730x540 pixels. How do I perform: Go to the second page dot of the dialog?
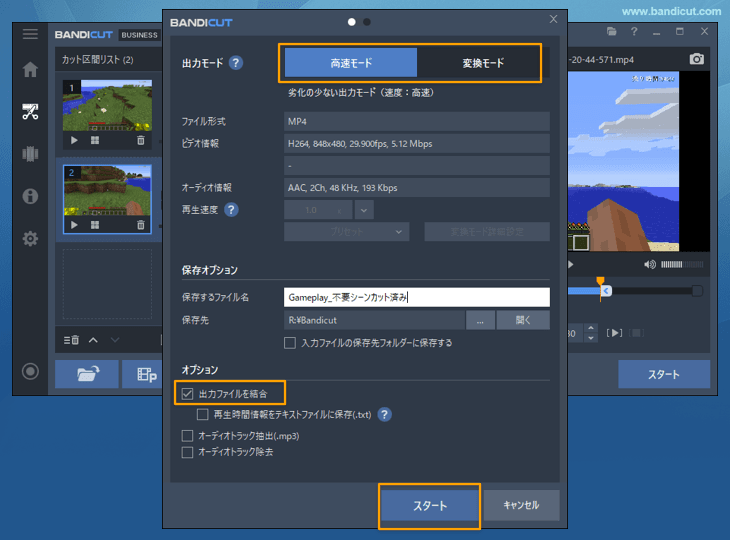click(x=367, y=22)
